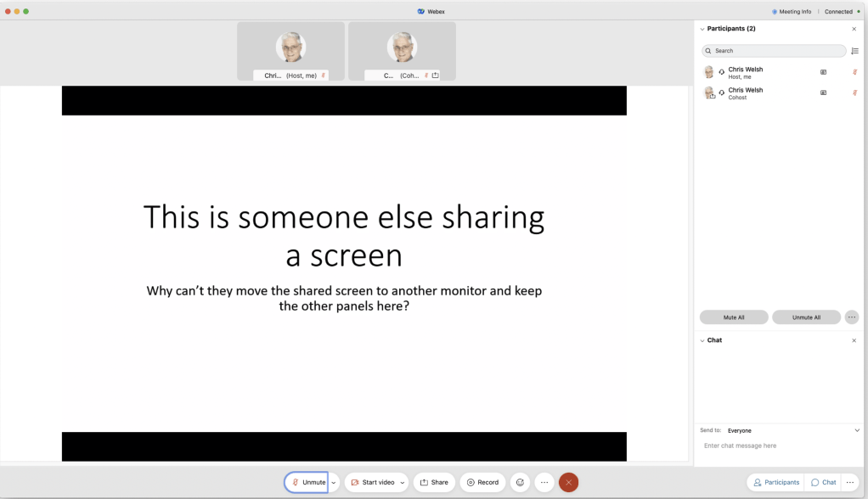Toggle the Record button
Viewport: 868px width, 499px height.
pyautogui.click(x=482, y=482)
